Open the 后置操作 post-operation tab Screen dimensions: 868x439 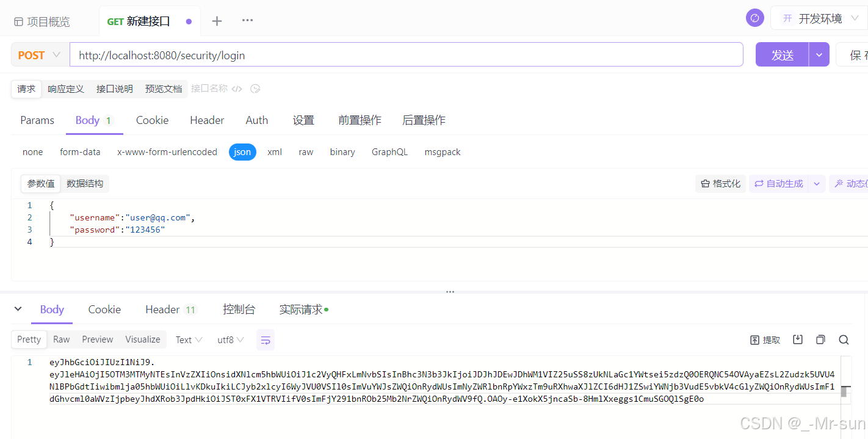[x=424, y=120]
